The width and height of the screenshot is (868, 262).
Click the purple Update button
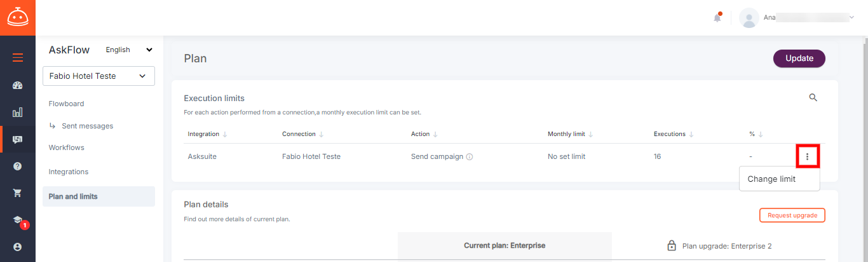(799, 59)
